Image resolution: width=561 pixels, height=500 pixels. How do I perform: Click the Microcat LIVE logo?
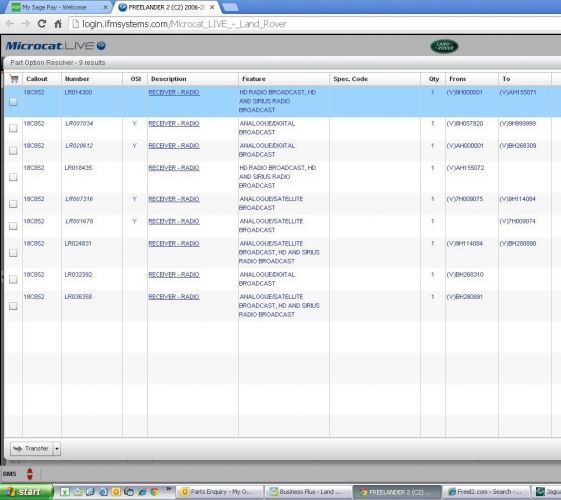(55, 45)
